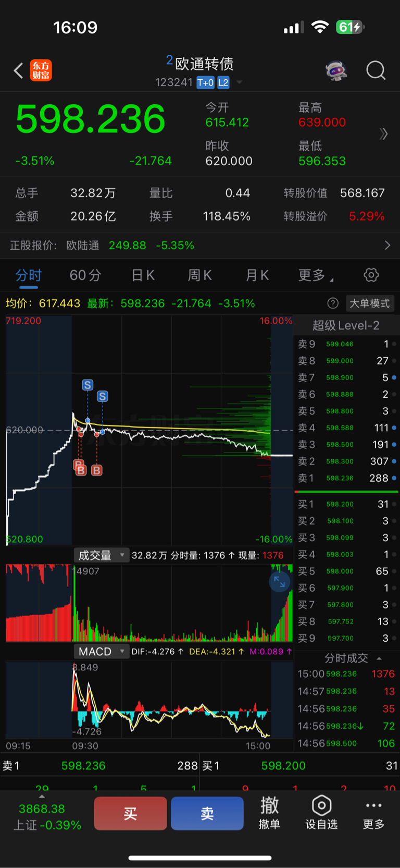Expand more quote details double chevron
400x868 pixels.
[x=384, y=134]
